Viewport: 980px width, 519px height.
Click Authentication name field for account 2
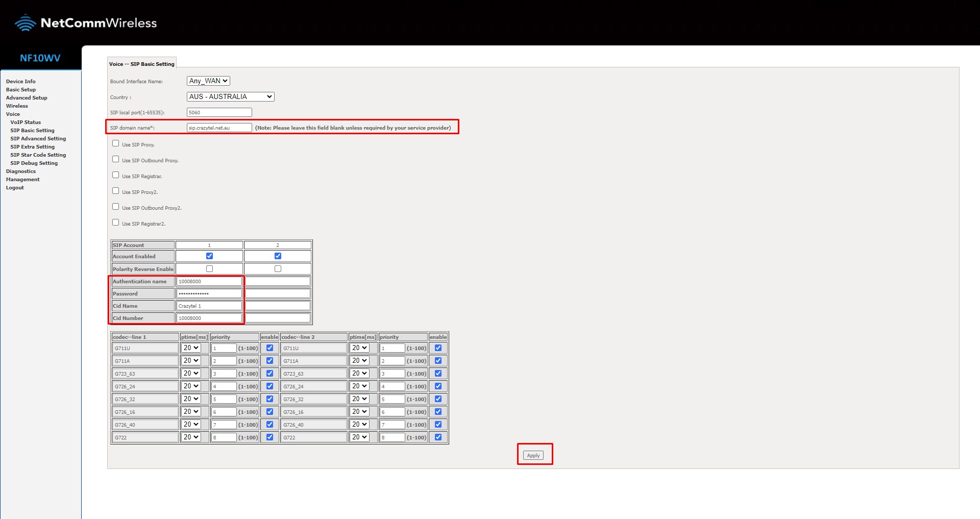[x=278, y=281]
